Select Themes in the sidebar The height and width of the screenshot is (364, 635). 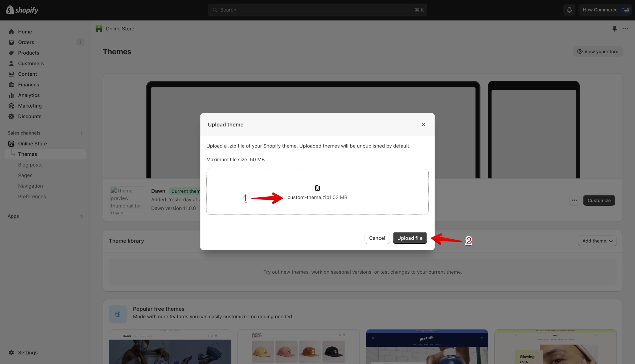click(x=45, y=154)
